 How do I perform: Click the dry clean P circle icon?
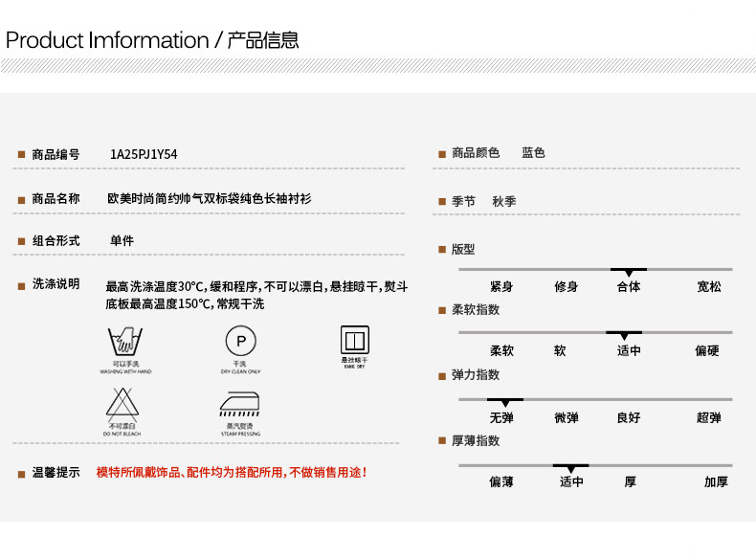[x=240, y=341]
